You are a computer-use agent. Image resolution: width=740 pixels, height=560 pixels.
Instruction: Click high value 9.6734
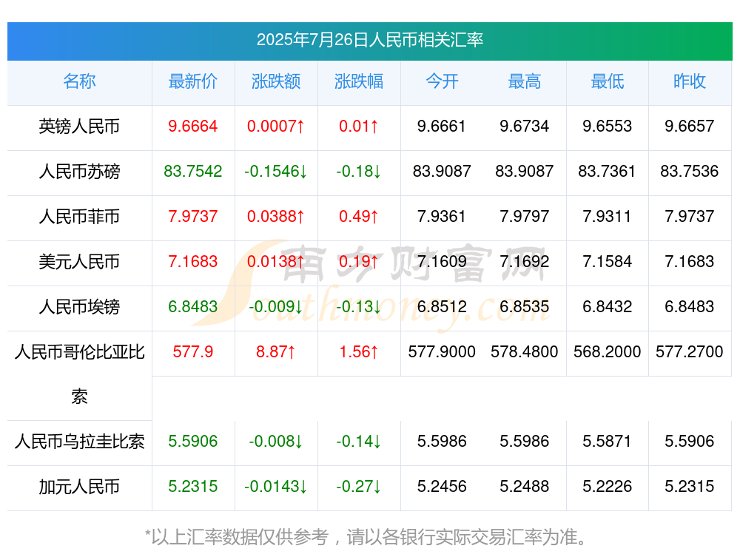pos(525,126)
